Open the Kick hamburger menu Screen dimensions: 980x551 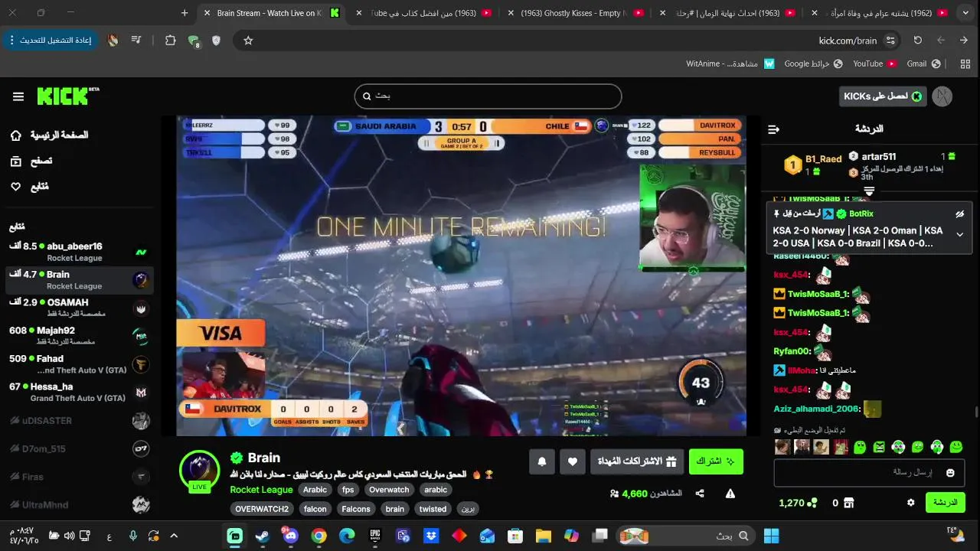(18, 96)
